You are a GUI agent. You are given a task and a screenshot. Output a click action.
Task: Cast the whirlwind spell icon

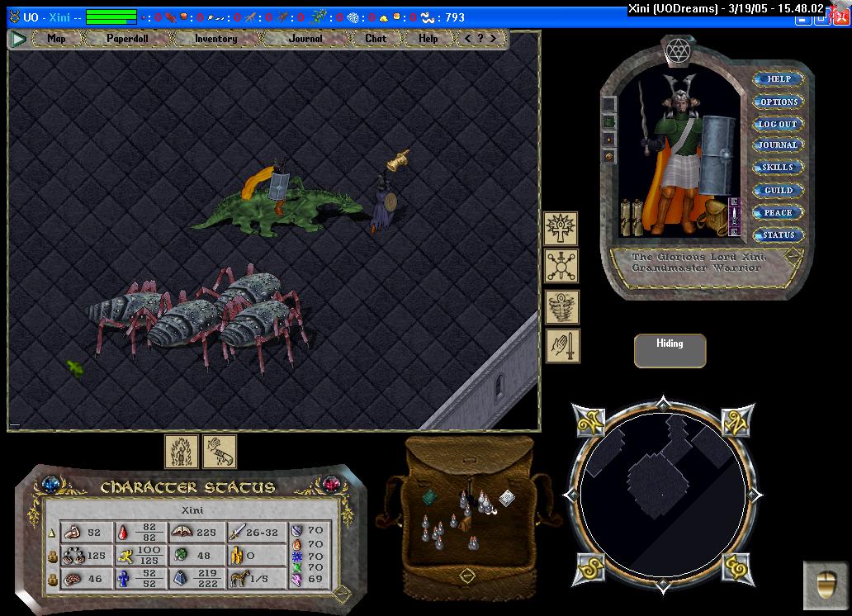562,306
